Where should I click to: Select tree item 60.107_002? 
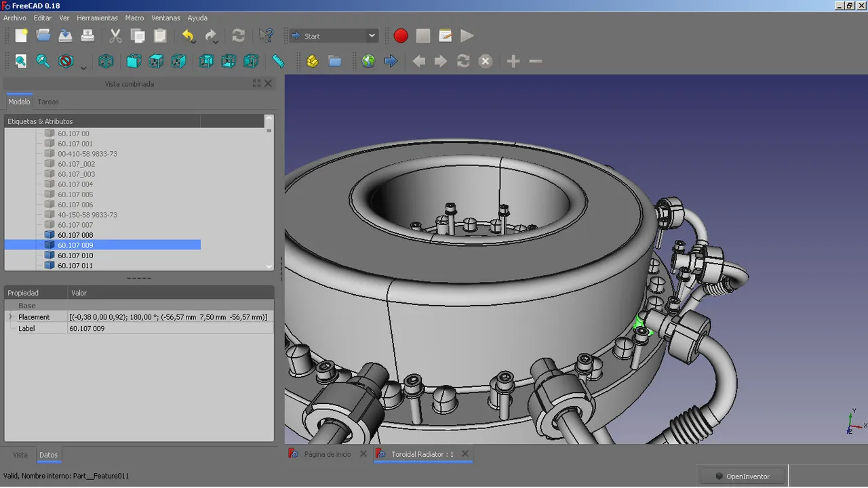point(76,164)
